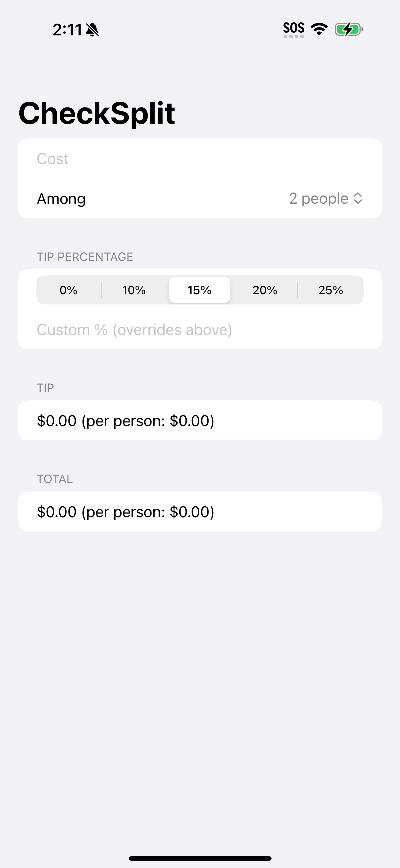This screenshot has width=400, height=868.
Task: Tap the clock showing 2:11
Action: pyautogui.click(x=67, y=30)
